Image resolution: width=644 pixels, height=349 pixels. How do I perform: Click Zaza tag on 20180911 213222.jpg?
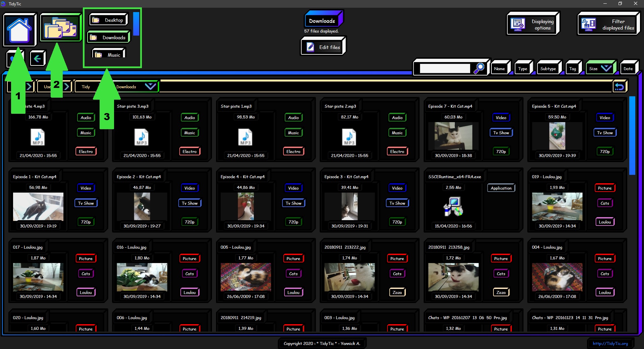click(397, 292)
